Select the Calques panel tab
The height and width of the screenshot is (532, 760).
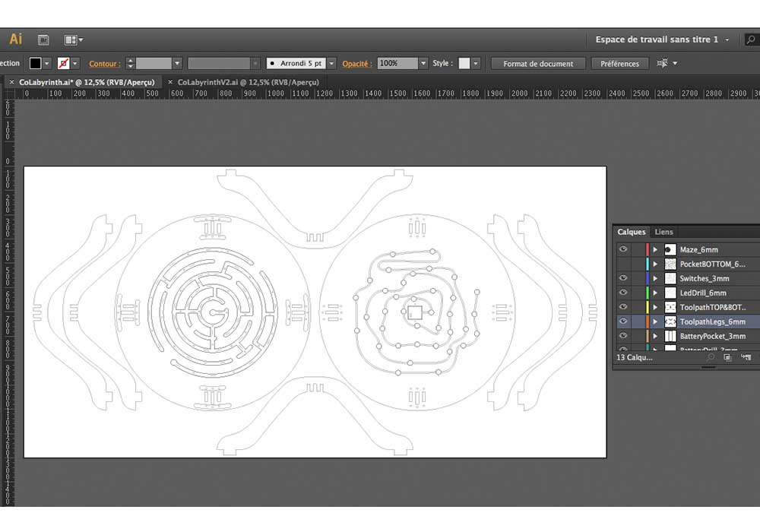pyautogui.click(x=631, y=232)
